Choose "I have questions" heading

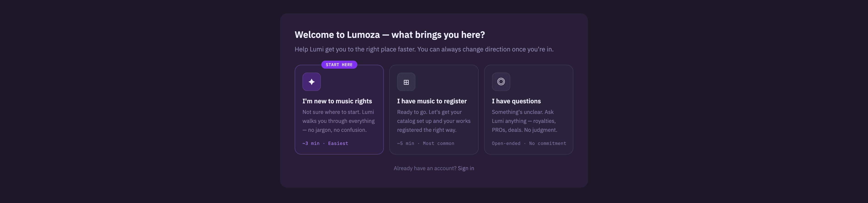click(516, 101)
